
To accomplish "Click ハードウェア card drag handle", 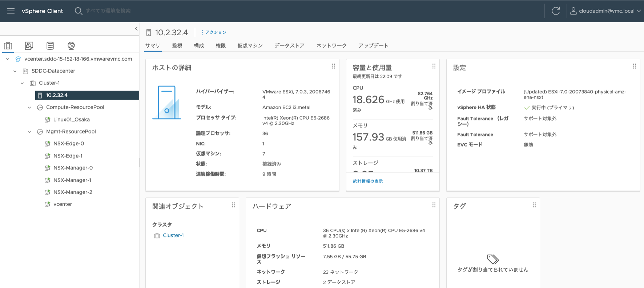I will (x=434, y=205).
